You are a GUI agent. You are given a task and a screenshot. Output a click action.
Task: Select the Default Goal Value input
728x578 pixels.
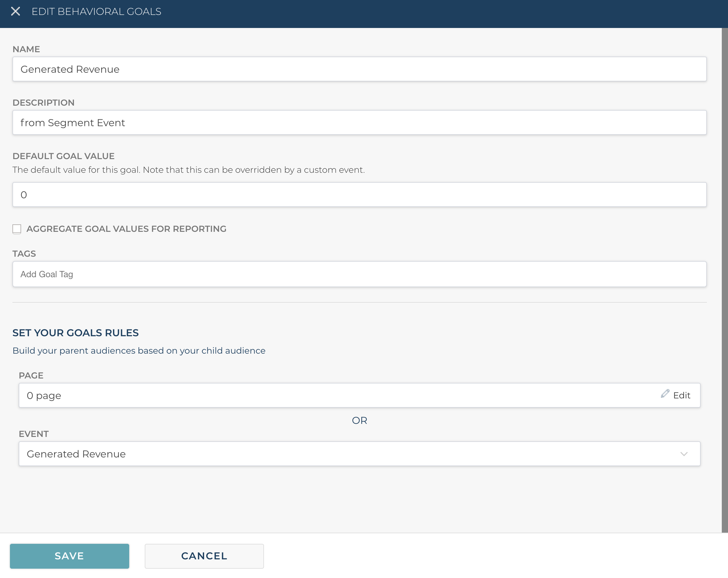359,195
